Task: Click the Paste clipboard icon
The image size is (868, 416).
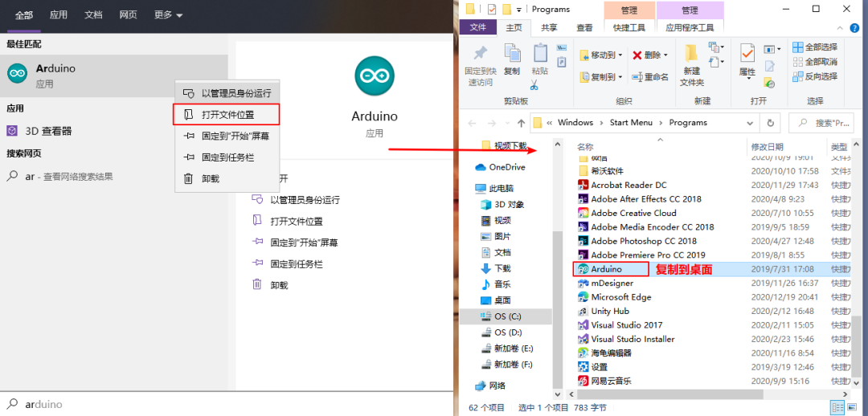Action: coord(540,53)
